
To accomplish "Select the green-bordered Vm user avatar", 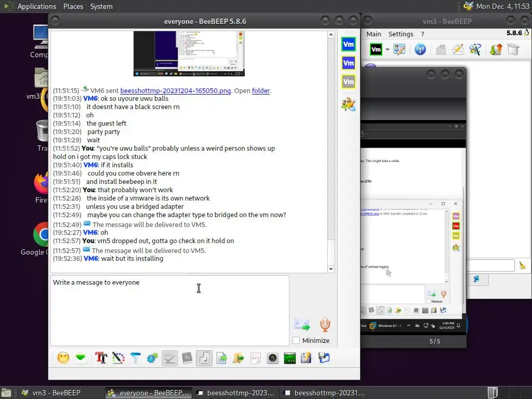I will pos(349,45).
